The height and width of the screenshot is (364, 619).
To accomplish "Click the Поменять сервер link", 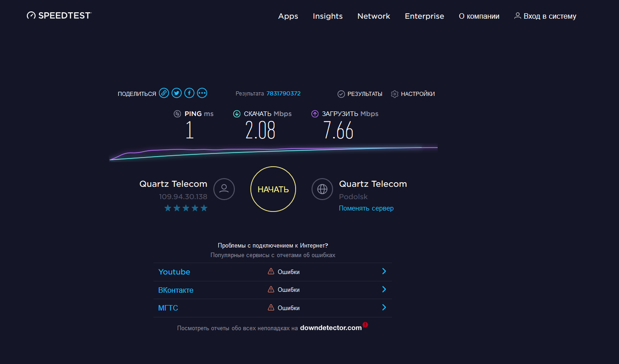I will tap(366, 208).
